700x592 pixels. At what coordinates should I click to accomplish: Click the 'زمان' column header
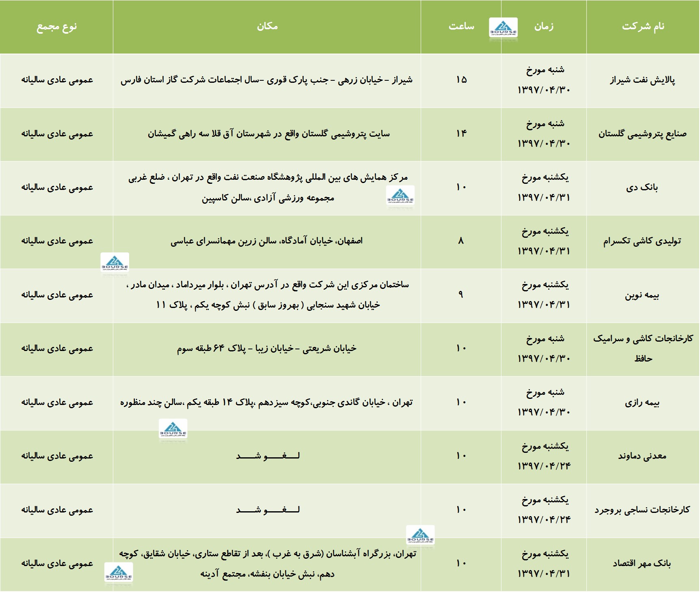(x=544, y=27)
